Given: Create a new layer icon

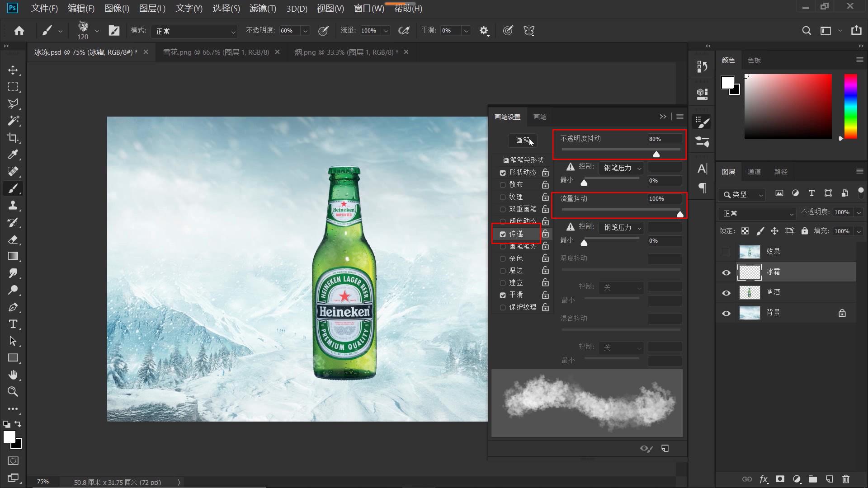Looking at the screenshot, I should point(830,479).
